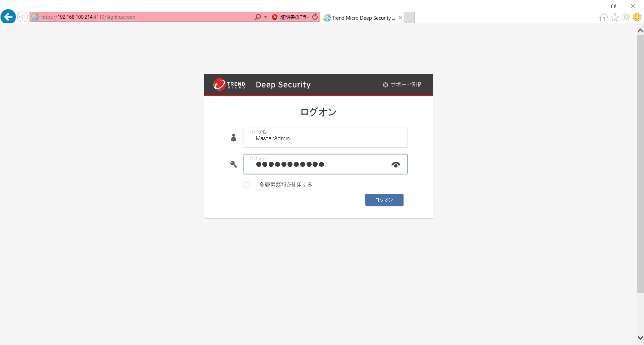Enable 多要素認証を使用する checkbox
The width and height of the screenshot is (644, 345).
(247, 185)
